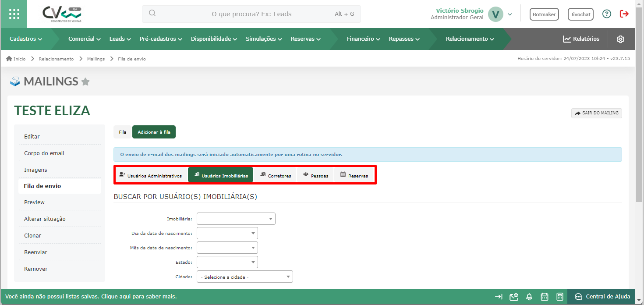
Task: Select the Usuários Imobiliárias tab
Action: point(220,175)
